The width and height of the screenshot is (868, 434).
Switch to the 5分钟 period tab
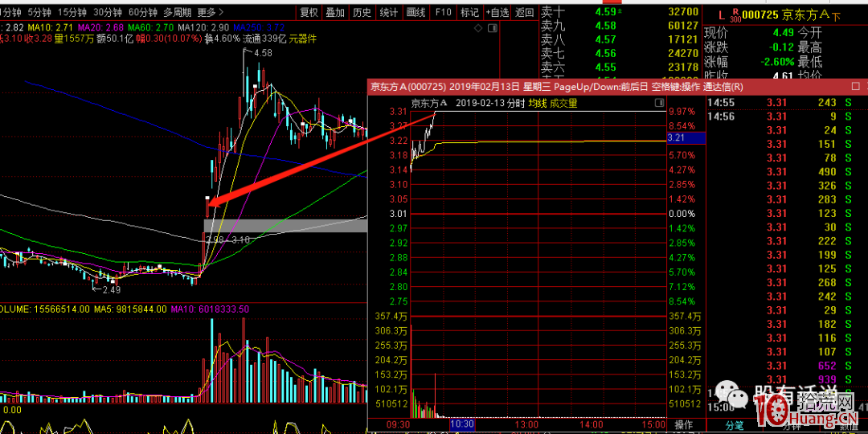click(x=39, y=11)
